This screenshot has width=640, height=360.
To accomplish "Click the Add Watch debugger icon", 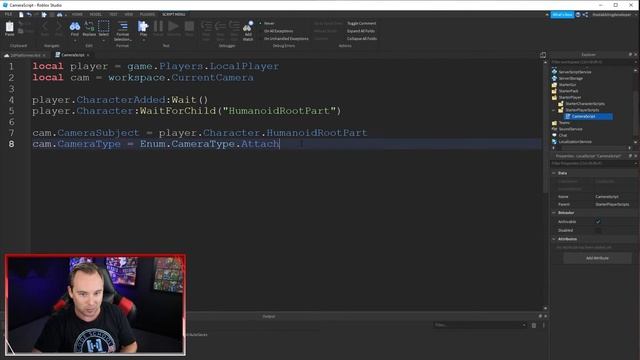I will pos(248,27).
